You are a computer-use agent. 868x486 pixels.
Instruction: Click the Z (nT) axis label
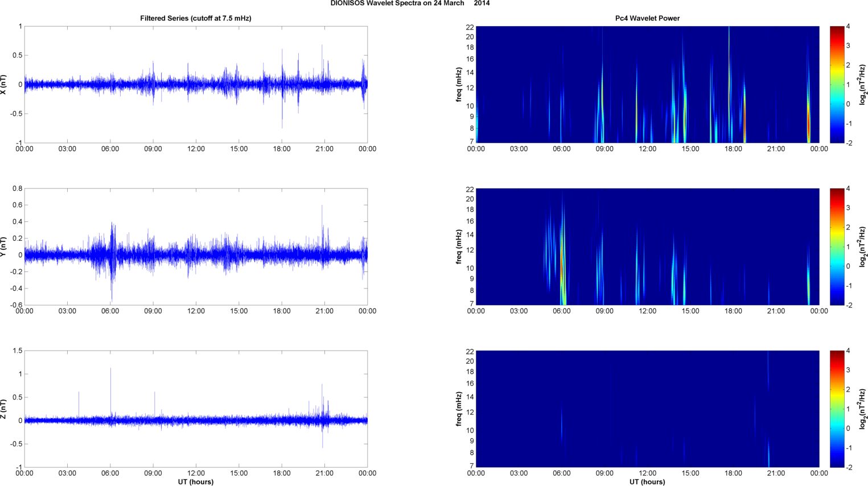coord(4,409)
